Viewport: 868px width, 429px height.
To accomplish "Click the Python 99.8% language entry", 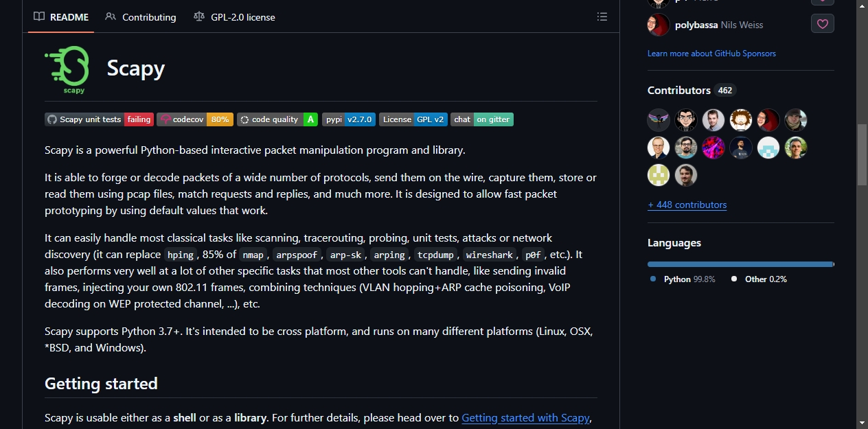I will pyautogui.click(x=683, y=279).
